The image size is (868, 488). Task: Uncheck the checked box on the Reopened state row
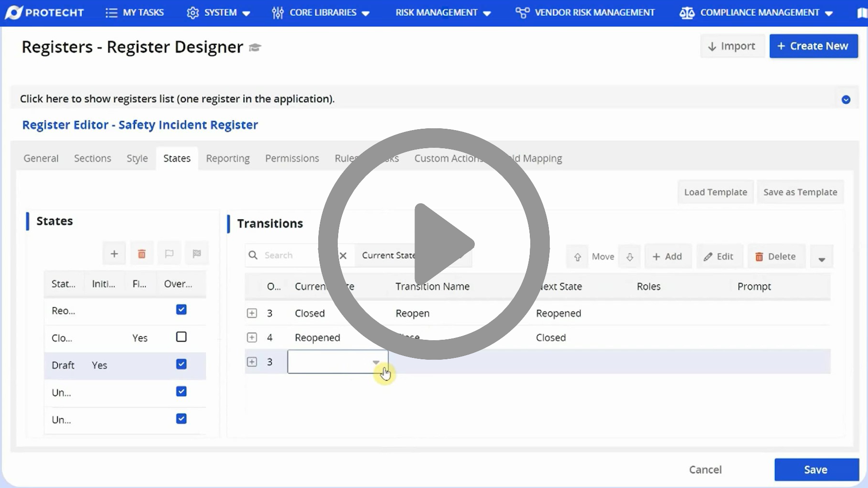181,310
